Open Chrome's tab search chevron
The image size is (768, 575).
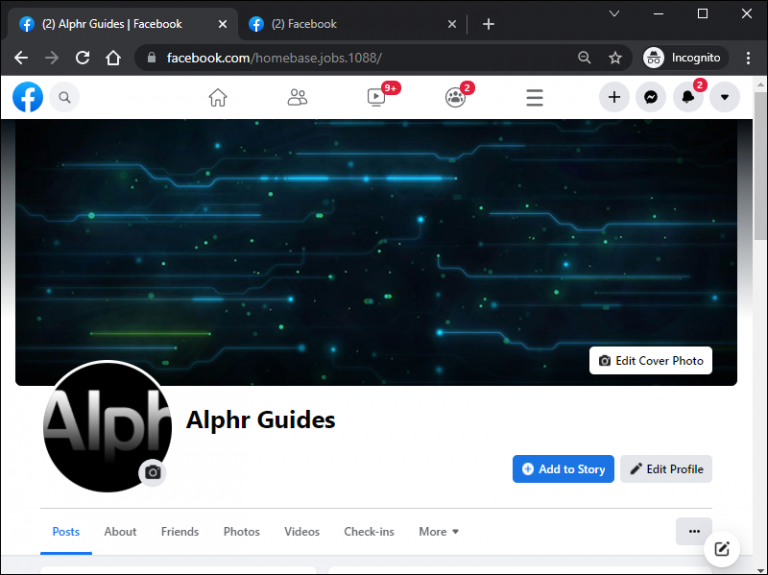614,14
